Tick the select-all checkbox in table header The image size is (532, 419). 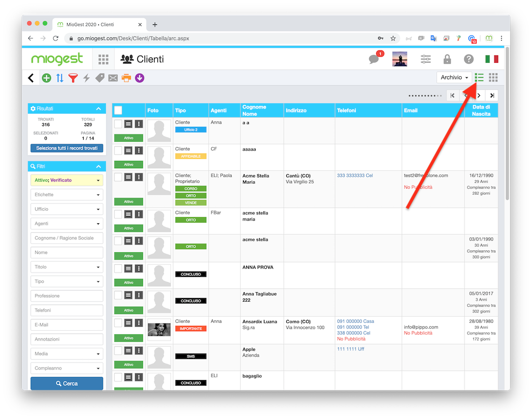118,110
